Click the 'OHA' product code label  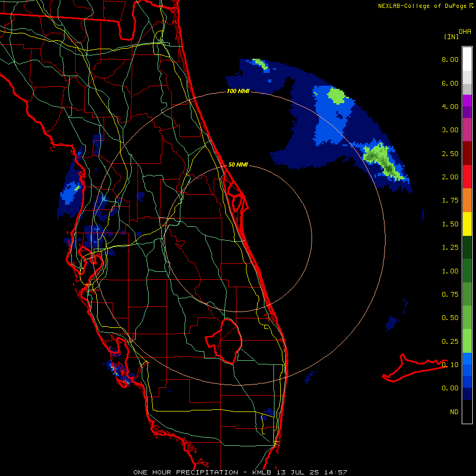[x=465, y=32]
